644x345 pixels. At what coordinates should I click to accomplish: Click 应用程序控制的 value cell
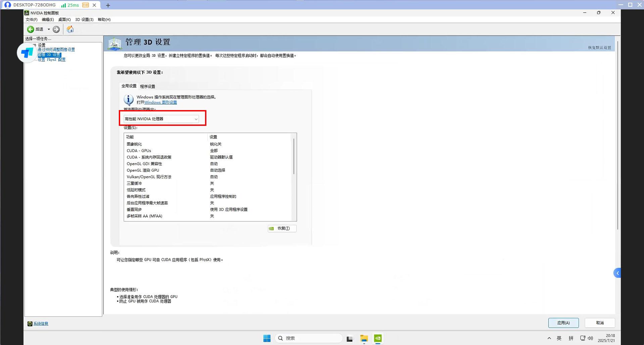223,196
